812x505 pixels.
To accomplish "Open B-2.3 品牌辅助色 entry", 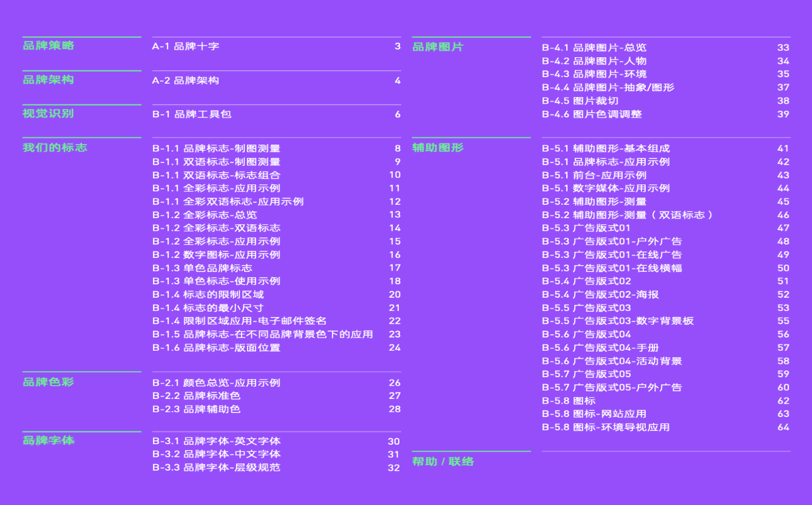I will coord(196,409).
